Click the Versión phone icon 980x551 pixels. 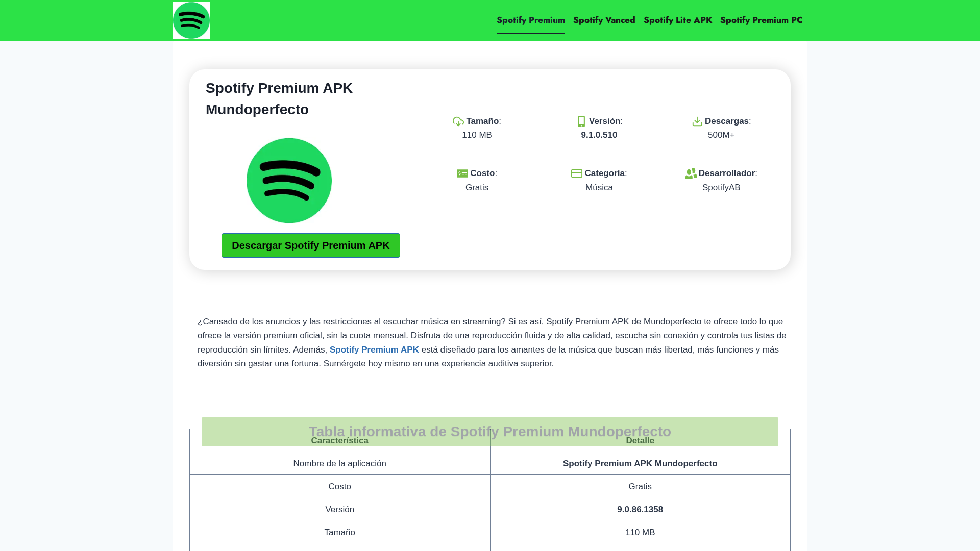[x=581, y=121]
